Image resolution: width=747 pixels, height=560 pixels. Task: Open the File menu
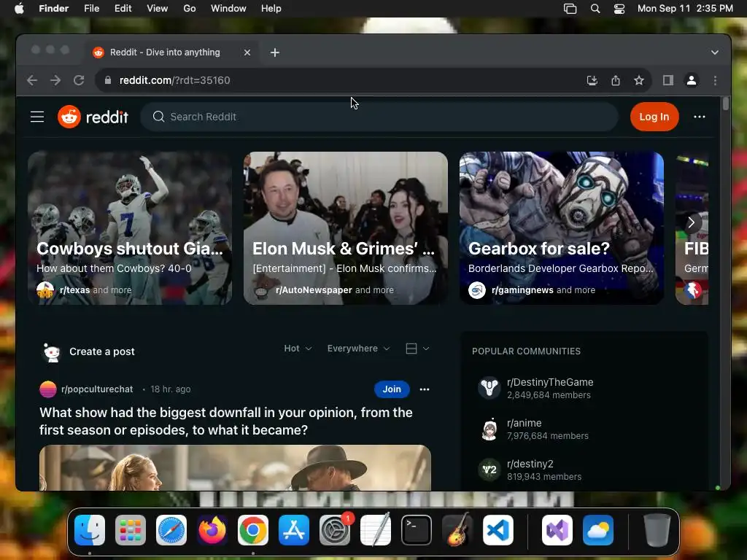tap(91, 9)
